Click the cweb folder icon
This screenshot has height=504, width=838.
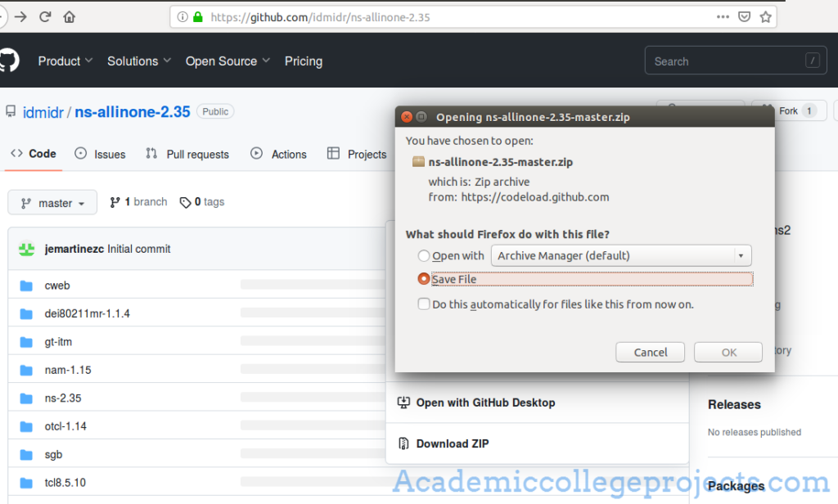[26, 286]
